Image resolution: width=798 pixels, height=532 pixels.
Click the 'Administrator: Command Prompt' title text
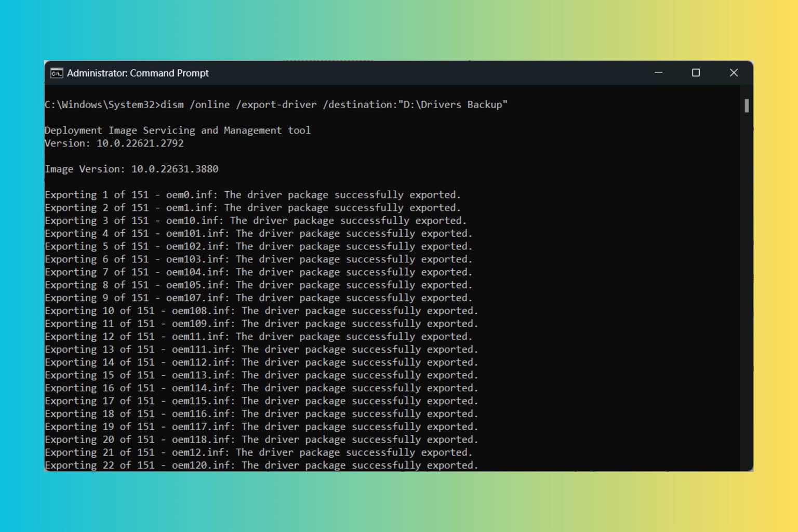click(138, 73)
